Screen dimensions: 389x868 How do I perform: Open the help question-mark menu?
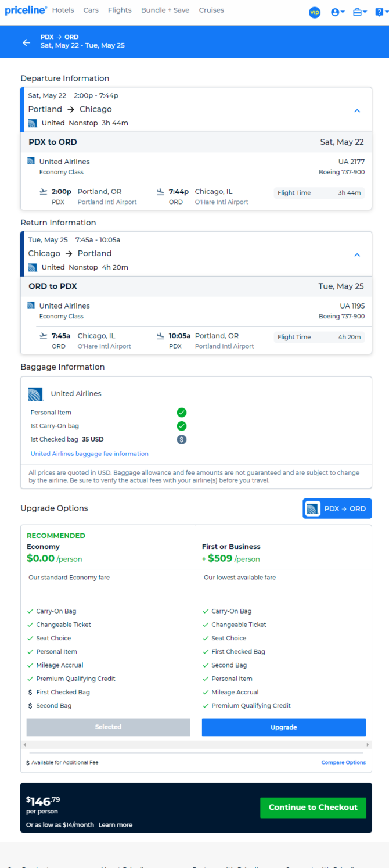[381, 12]
